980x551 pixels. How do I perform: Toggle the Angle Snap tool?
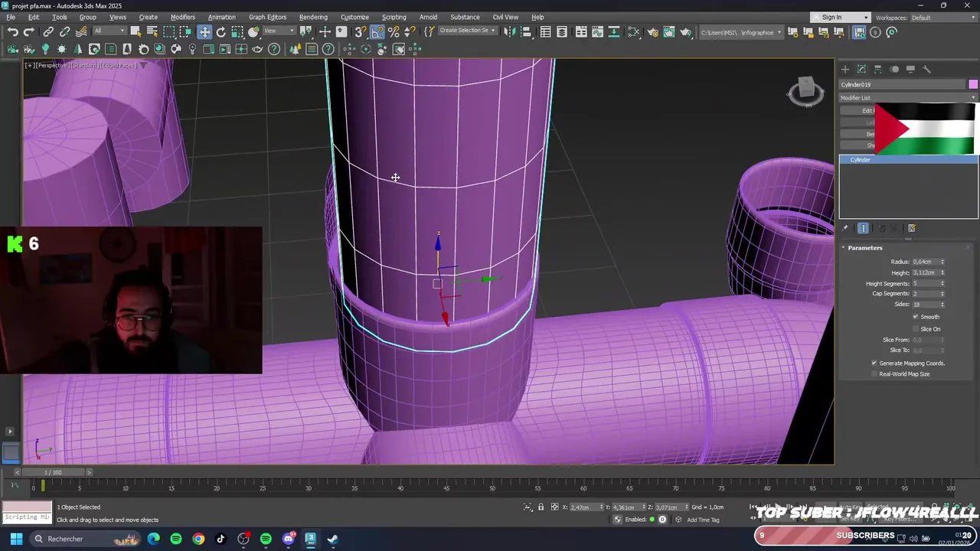[x=377, y=32]
